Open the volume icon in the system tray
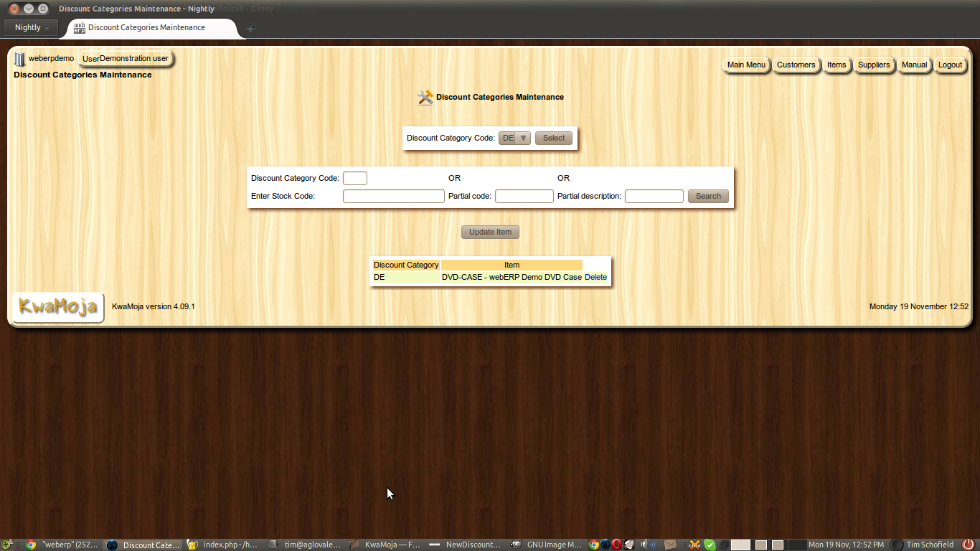 [x=645, y=544]
